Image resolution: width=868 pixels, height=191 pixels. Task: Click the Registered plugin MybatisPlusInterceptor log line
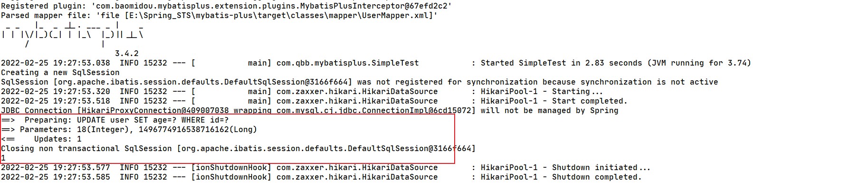point(226,6)
